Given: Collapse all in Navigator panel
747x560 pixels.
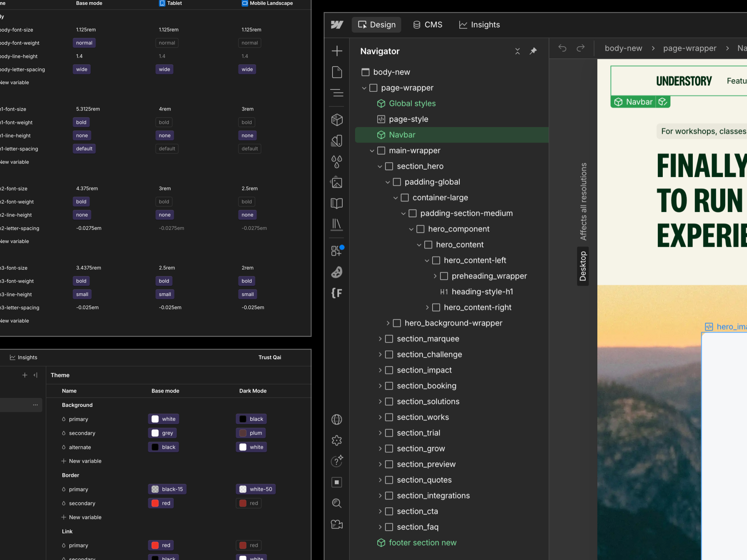Looking at the screenshot, I should pos(518,51).
